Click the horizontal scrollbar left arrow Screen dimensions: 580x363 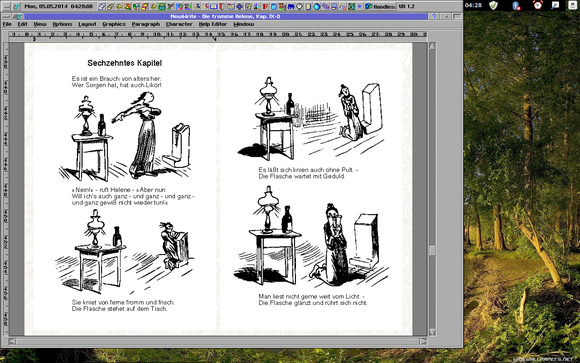12,341
